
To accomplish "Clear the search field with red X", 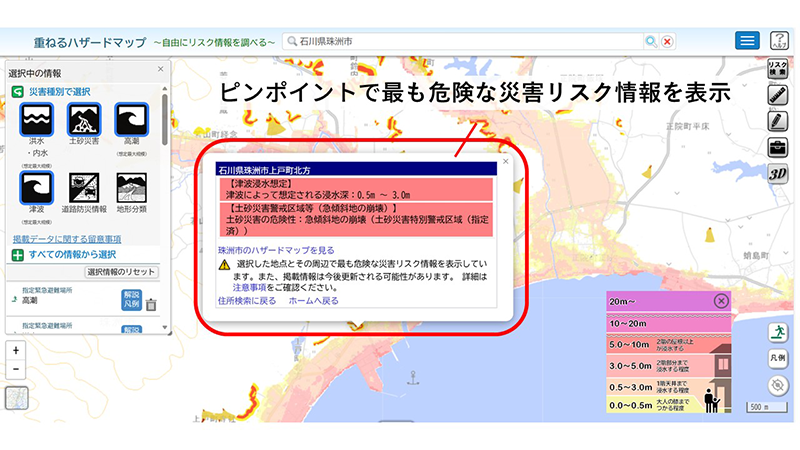I will pyautogui.click(x=667, y=41).
